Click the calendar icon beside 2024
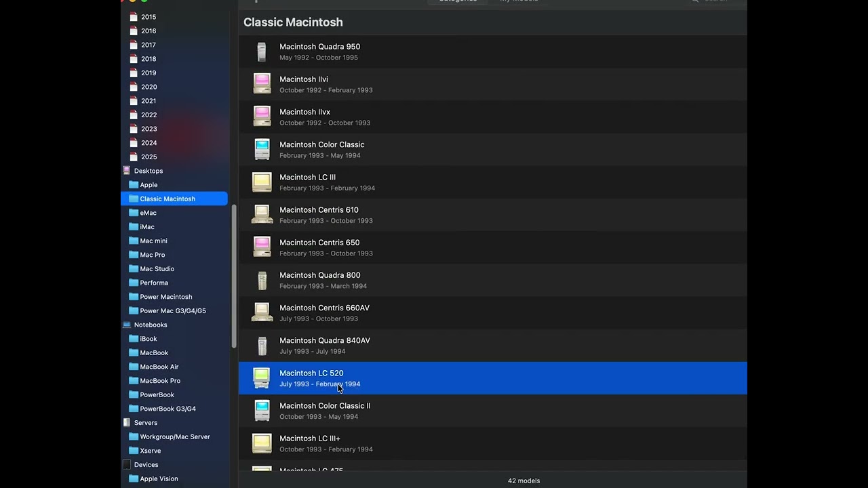The width and height of the screenshot is (868, 488). pyautogui.click(x=134, y=143)
